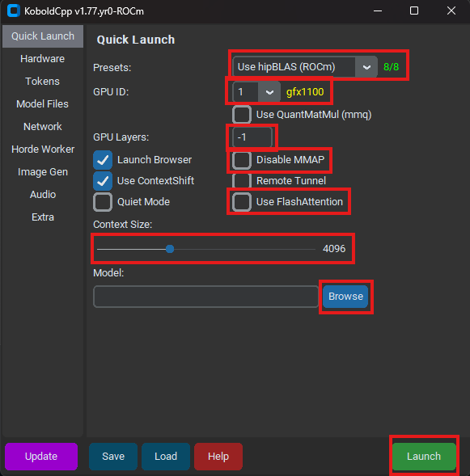Enable the Remote Tunnel checkbox
The height and width of the screenshot is (476, 470).
click(242, 181)
